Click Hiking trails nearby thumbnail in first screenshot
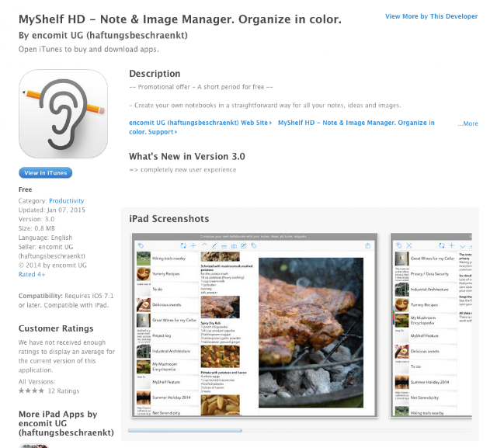Screen dimensions: 497x448 coord(143,259)
